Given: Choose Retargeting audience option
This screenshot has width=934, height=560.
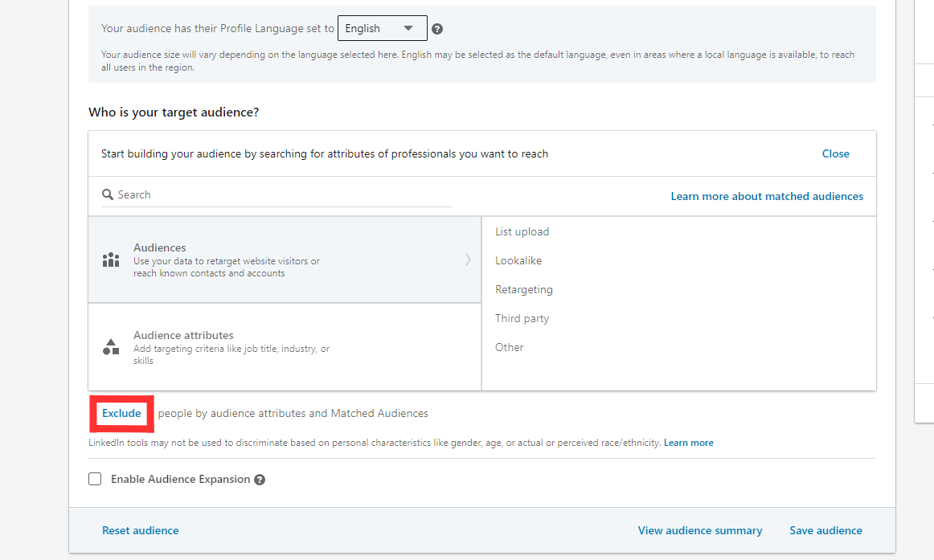Looking at the screenshot, I should [523, 289].
